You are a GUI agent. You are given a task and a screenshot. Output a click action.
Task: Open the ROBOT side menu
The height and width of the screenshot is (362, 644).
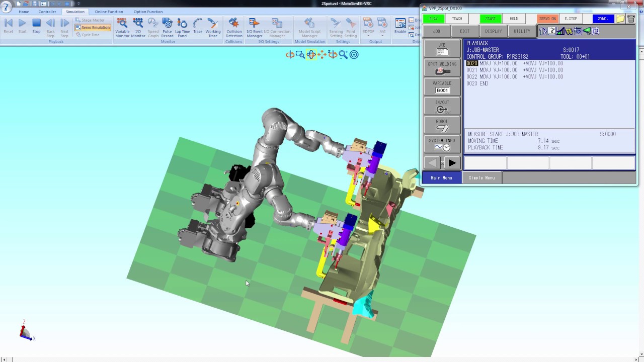[442, 125]
